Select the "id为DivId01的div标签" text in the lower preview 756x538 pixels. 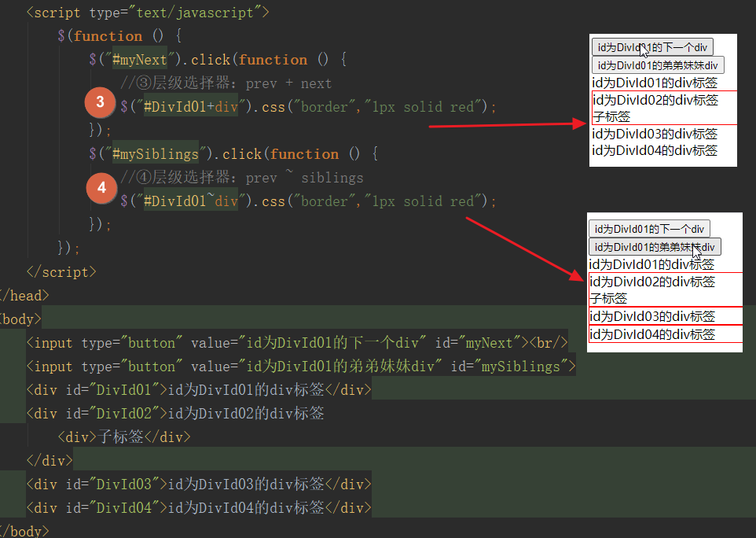(651, 264)
